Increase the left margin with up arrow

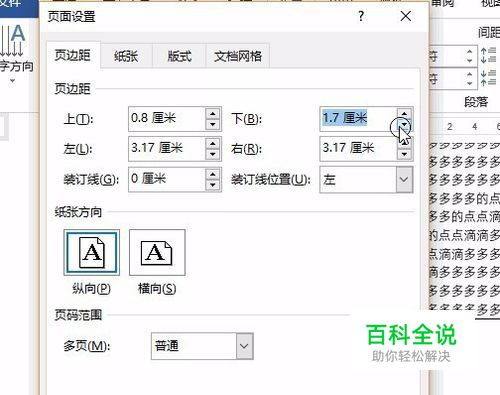pos(213,143)
